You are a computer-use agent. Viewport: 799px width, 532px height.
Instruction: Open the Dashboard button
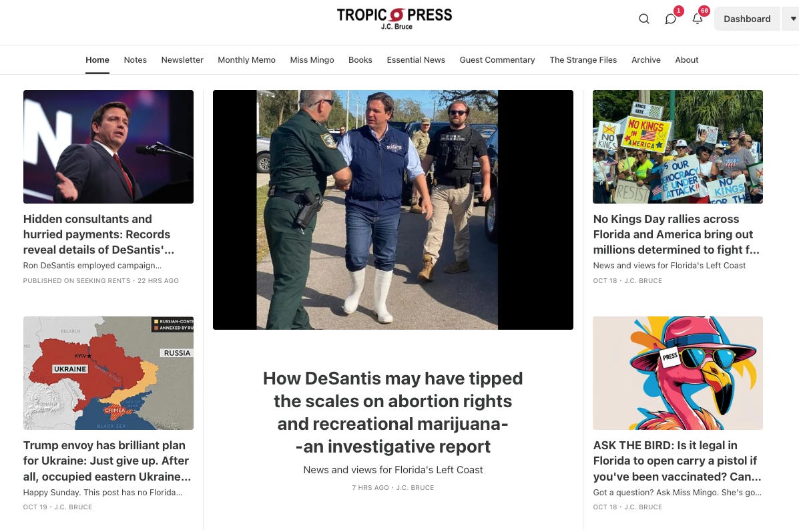[747, 19]
